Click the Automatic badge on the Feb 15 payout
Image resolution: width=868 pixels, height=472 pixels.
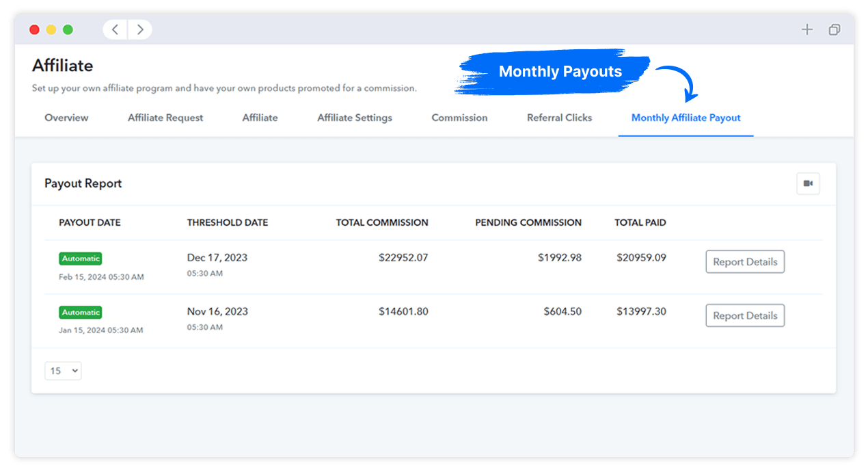80,258
